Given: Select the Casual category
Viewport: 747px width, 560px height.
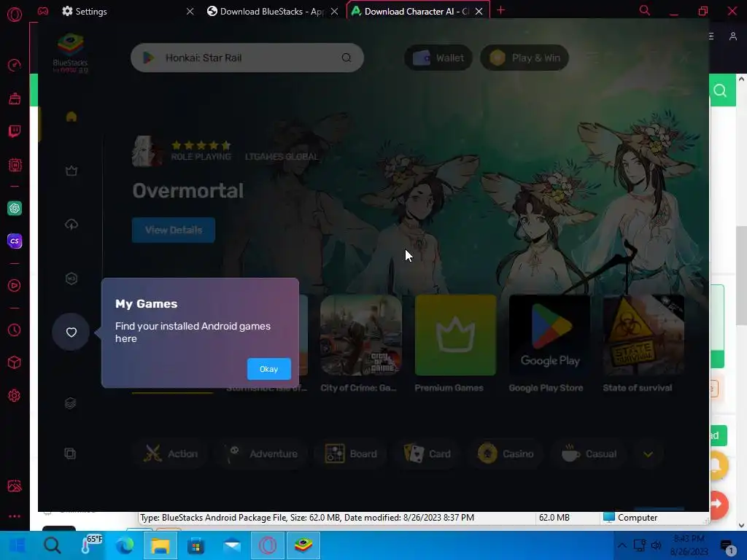Looking at the screenshot, I should tap(589, 454).
